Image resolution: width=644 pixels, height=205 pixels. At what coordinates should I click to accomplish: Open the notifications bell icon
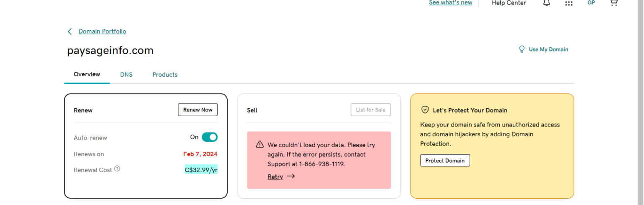coord(546,3)
